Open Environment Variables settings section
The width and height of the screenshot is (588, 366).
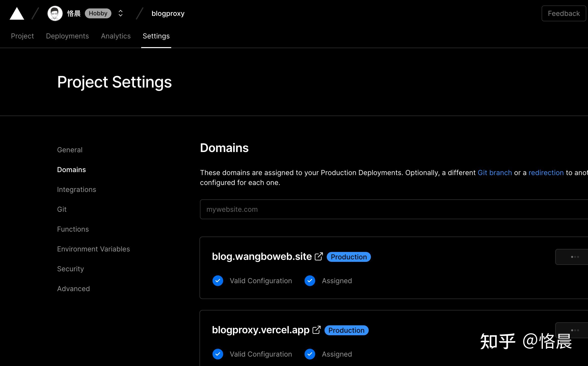click(x=93, y=249)
